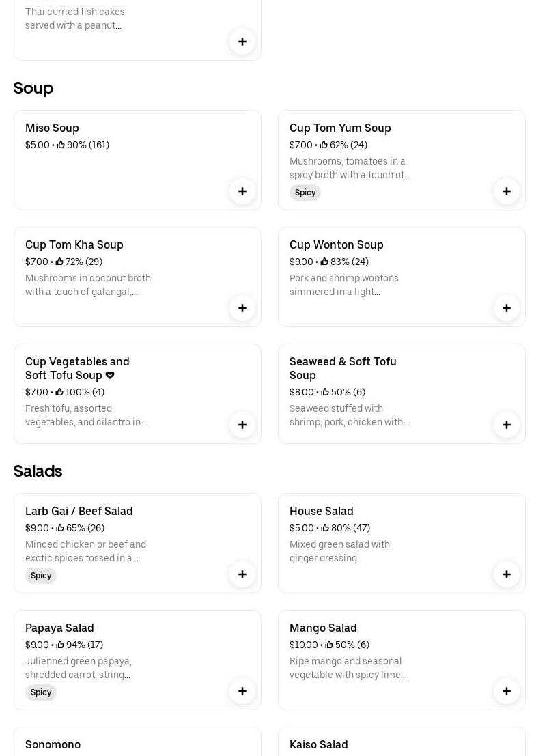This screenshot has height=756, width=549.
Task: Add Papaya Salad to order
Action: 242,691
